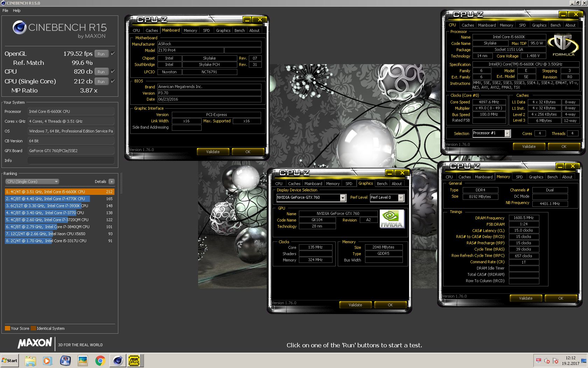
Task: Open the Processor #1 selection dropdown
Action: tap(507, 133)
